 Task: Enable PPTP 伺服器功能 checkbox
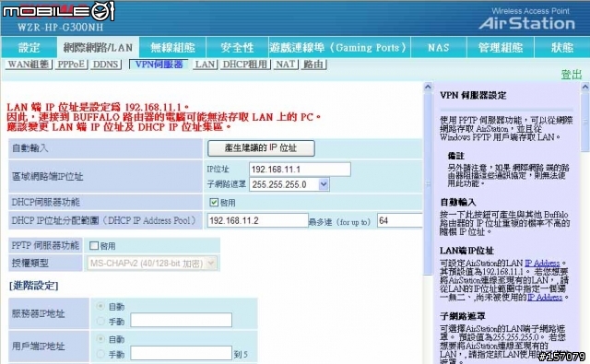94,246
